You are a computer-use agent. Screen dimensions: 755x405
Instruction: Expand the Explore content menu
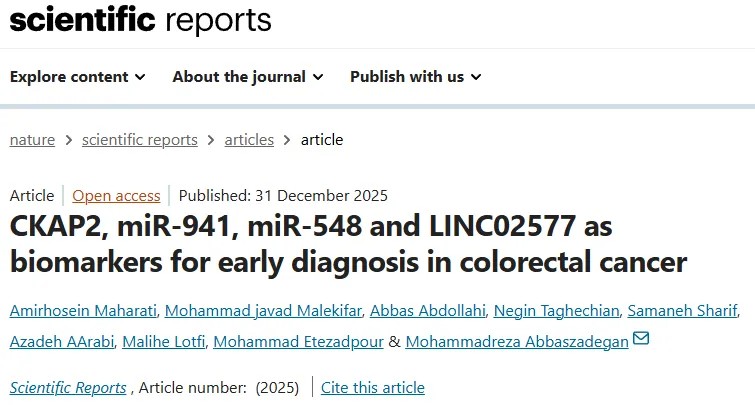[x=78, y=77]
